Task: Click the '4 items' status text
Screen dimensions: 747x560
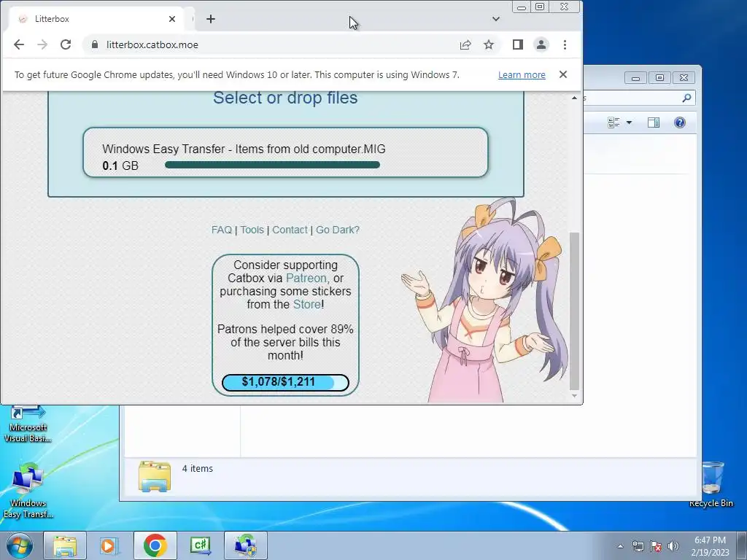Action: 197,469
